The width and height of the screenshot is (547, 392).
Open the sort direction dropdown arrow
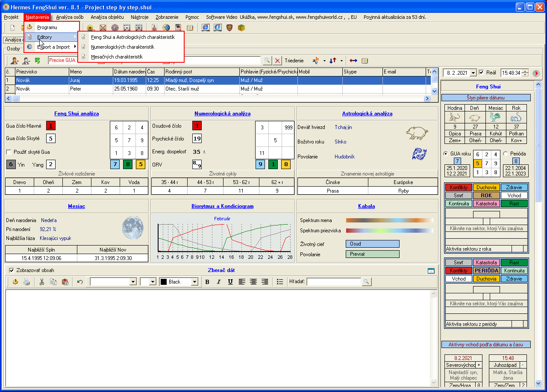341,61
